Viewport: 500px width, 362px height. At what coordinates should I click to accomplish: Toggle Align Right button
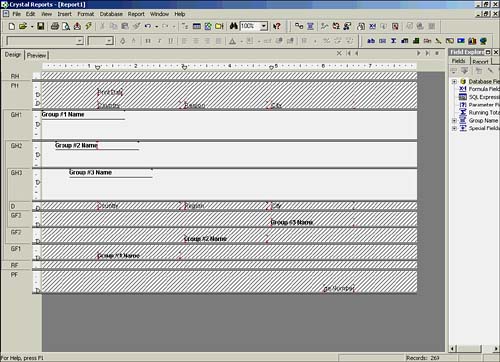click(x=207, y=41)
